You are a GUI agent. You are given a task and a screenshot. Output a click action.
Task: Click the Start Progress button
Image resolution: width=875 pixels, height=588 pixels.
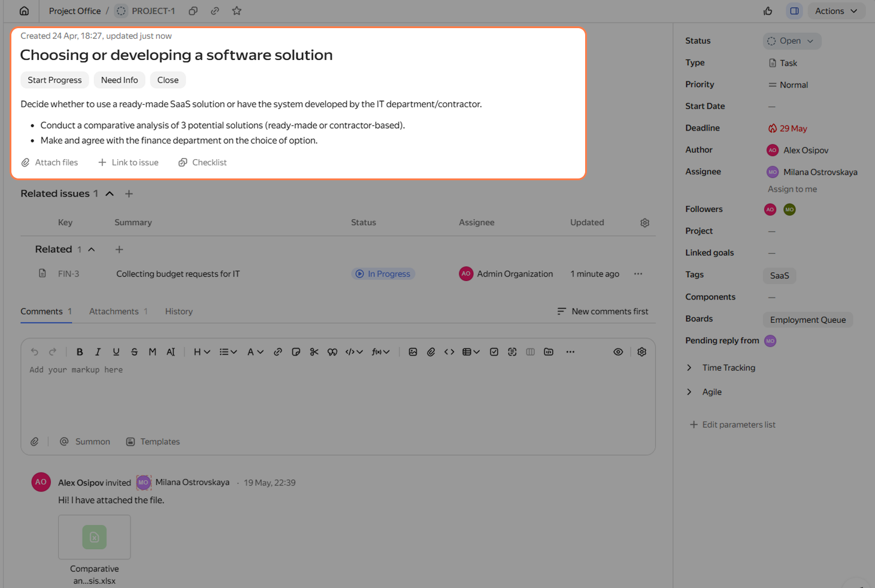pyautogui.click(x=55, y=80)
